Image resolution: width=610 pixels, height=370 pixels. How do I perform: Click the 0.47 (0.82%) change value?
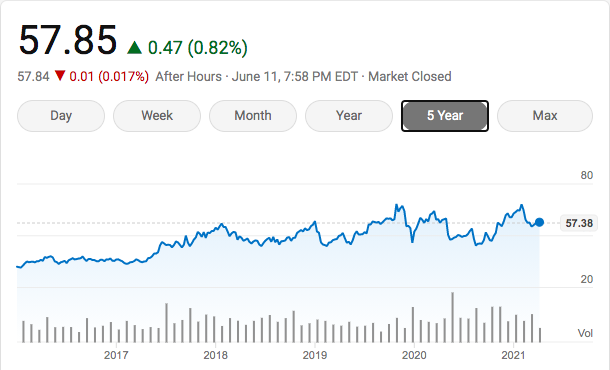[198, 48]
